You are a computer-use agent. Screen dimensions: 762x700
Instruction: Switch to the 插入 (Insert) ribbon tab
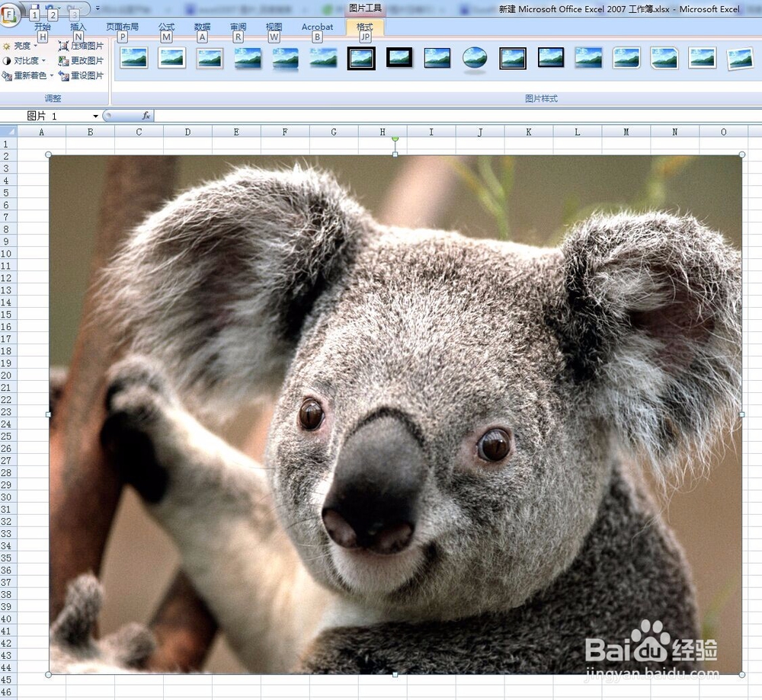click(x=79, y=27)
